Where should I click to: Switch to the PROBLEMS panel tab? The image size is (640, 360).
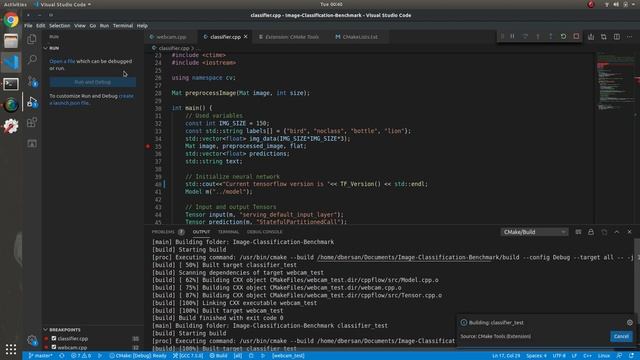[163, 232]
